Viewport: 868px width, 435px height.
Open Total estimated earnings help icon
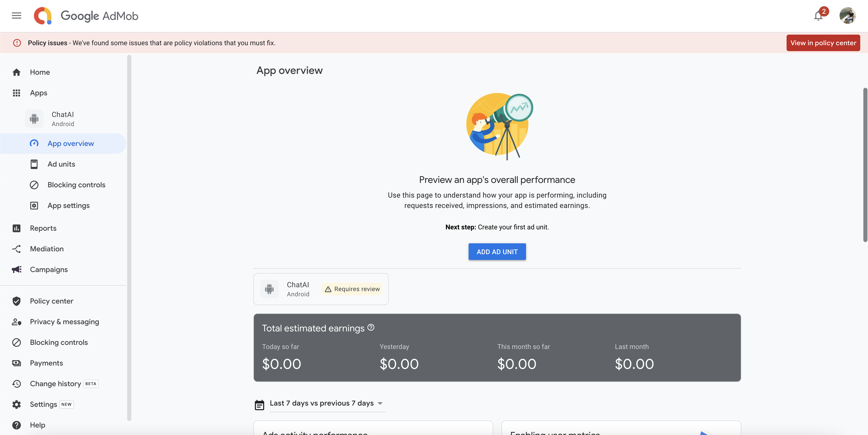371,327
